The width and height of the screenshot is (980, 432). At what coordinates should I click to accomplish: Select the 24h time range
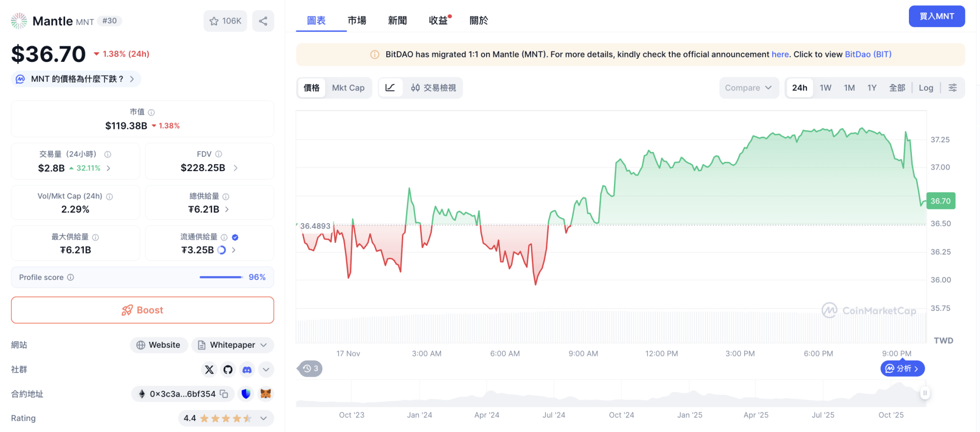click(x=800, y=88)
